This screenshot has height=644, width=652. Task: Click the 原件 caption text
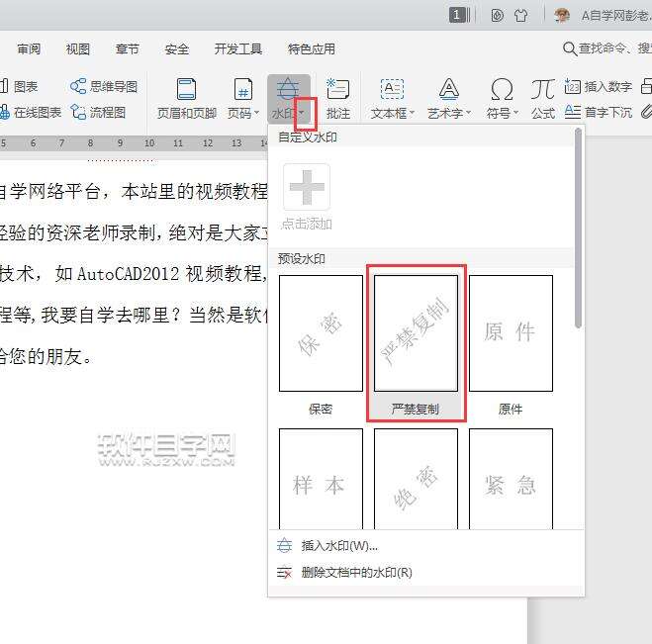(511, 410)
